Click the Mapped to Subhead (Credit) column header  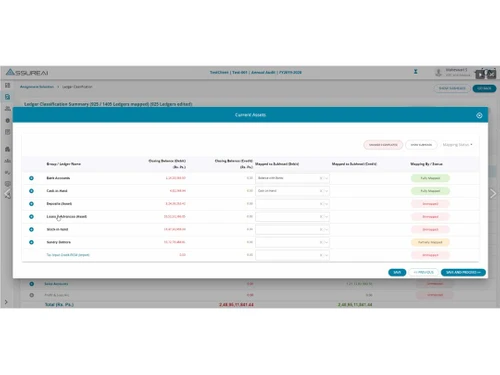(x=354, y=164)
